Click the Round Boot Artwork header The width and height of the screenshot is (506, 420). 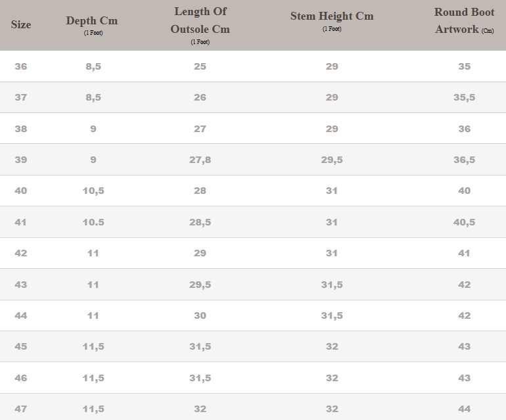465,21
